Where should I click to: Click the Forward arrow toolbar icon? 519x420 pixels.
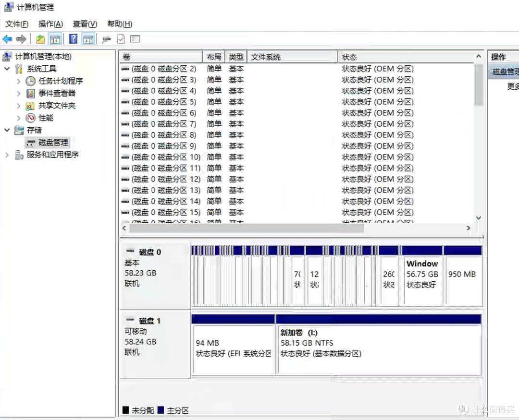point(21,39)
